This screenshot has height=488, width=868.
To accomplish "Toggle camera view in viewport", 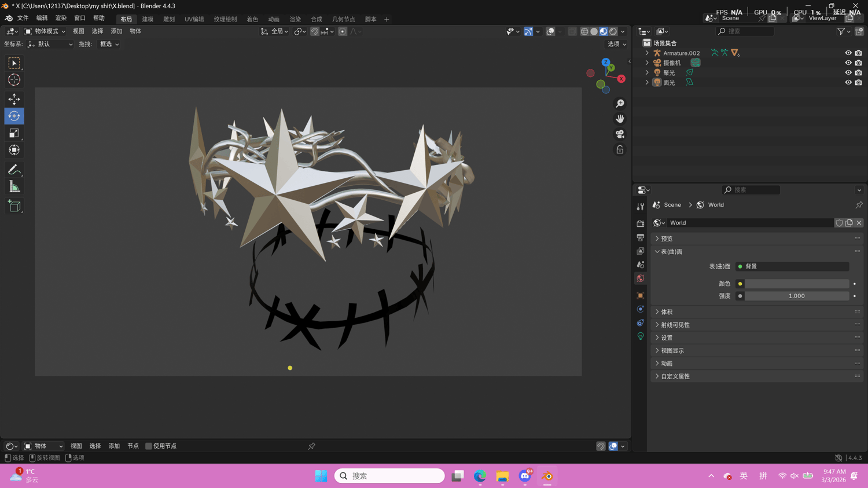I will [x=620, y=134].
